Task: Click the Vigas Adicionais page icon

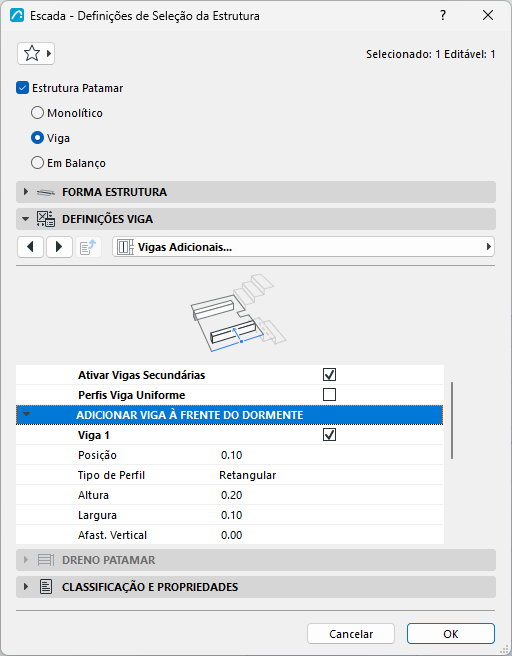Action: pyautogui.click(x=125, y=247)
